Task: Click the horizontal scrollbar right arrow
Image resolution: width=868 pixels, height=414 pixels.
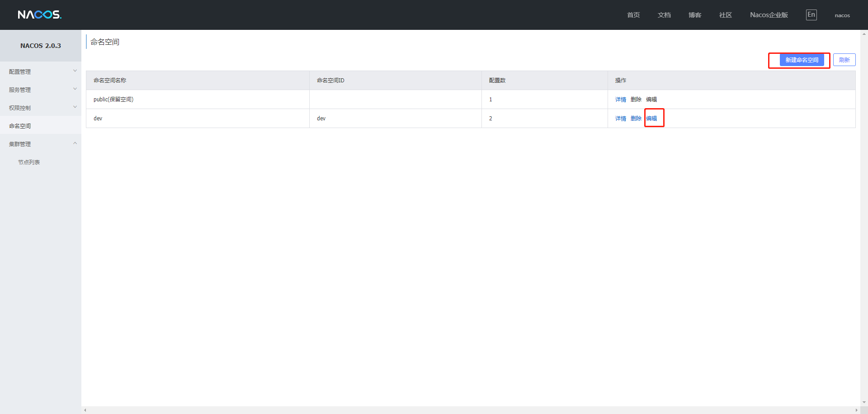Action: pyautogui.click(x=856, y=410)
